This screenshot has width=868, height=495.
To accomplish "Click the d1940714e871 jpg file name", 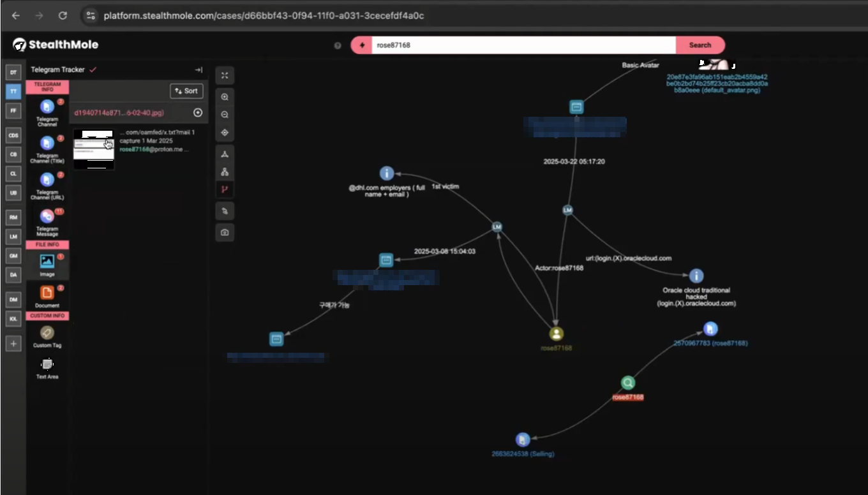I will (119, 113).
